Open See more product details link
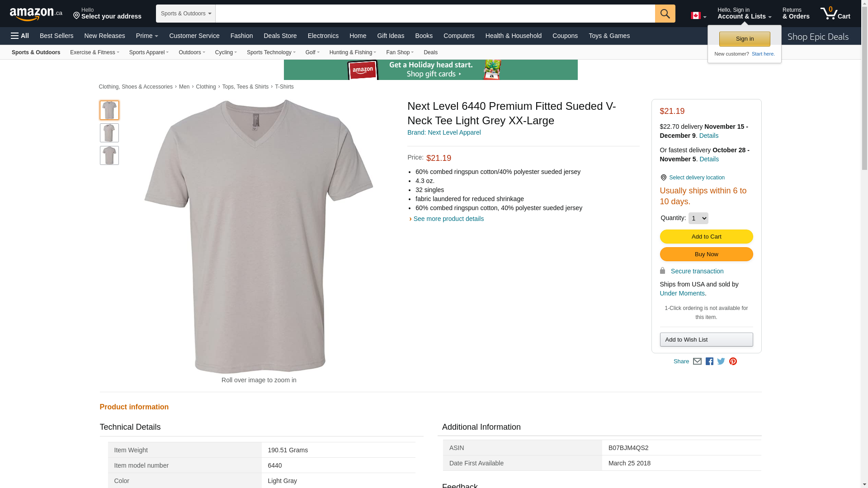Image resolution: width=868 pixels, height=488 pixels. pyautogui.click(x=448, y=219)
